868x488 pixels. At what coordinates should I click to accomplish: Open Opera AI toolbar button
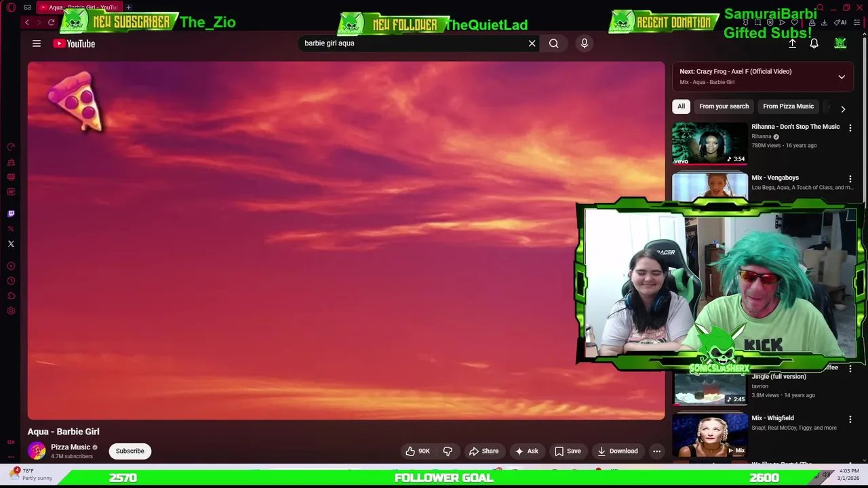point(842,22)
